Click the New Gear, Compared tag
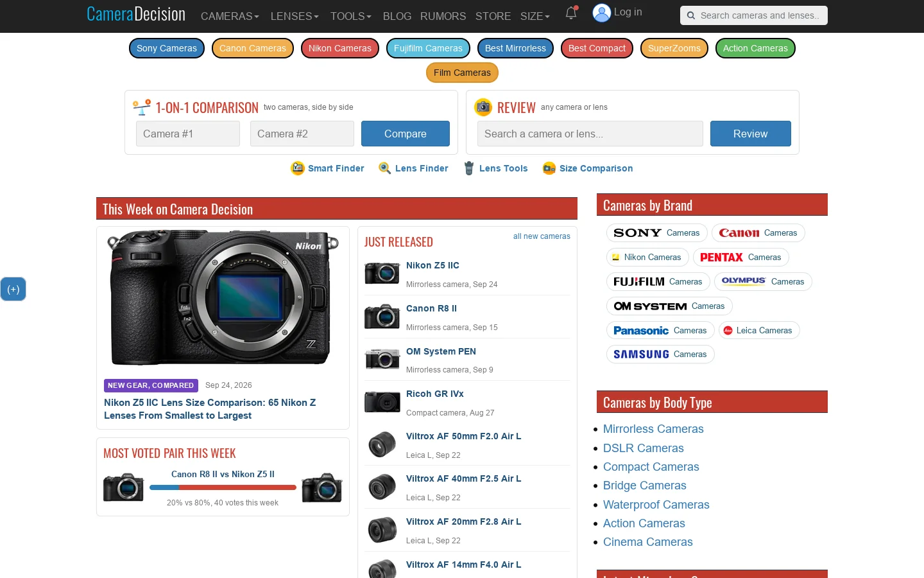Viewport: 924px width, 578px height. click(151, 385)
